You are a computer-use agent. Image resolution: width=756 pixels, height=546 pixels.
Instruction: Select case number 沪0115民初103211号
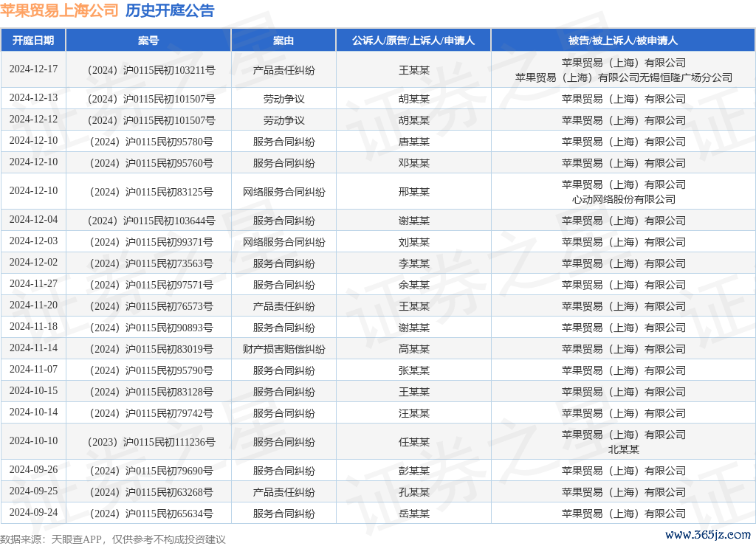151,70
